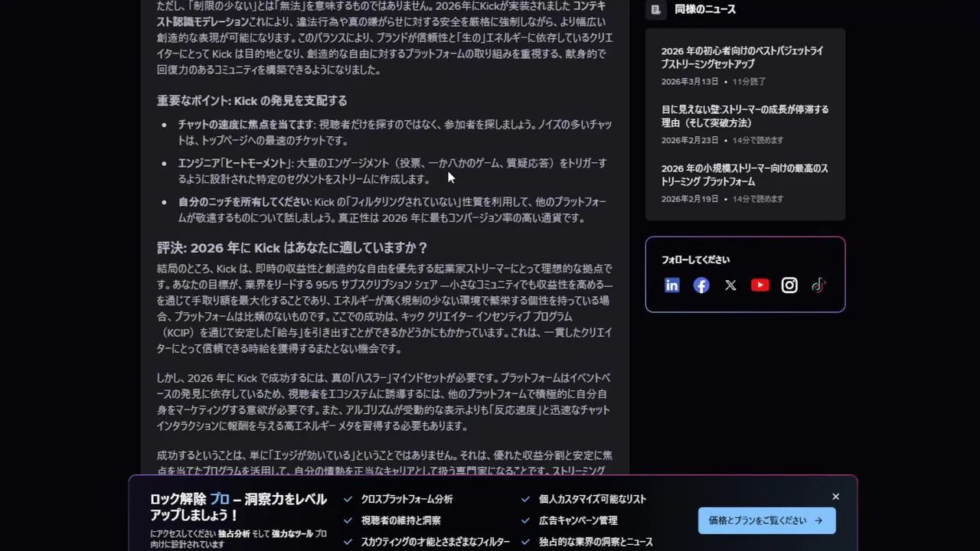Click the checkmark beside 個人カスタマイズ可能なリスト

525,499
